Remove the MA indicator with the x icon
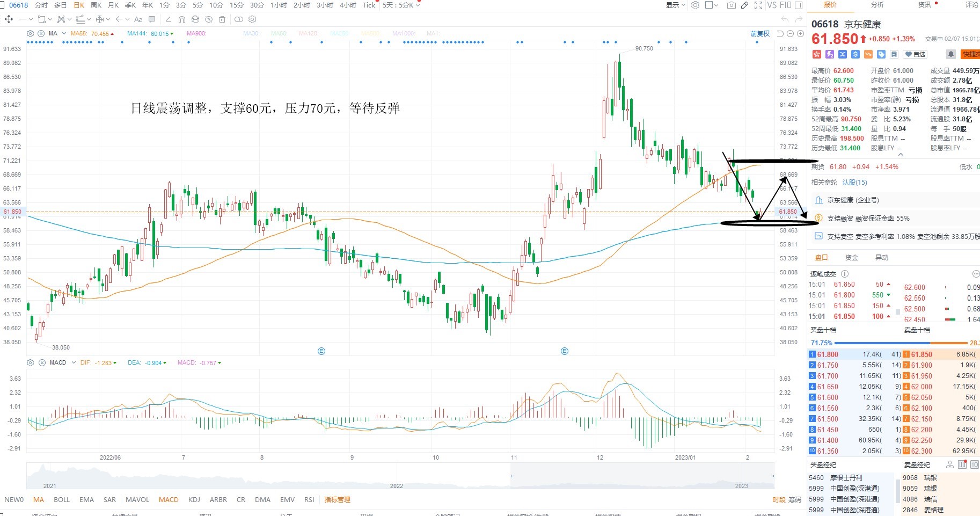The image size is (980, 516). coord(41,33)
